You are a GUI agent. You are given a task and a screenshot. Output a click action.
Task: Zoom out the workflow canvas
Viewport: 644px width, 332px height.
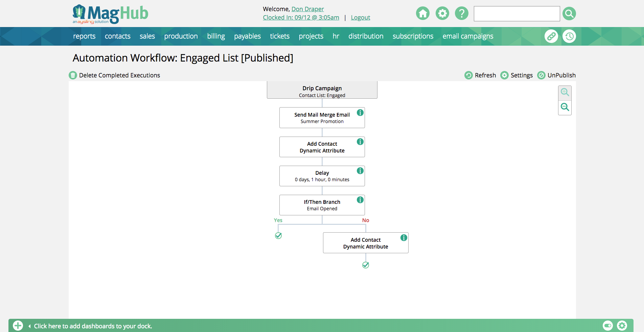(x=565, y=108)
